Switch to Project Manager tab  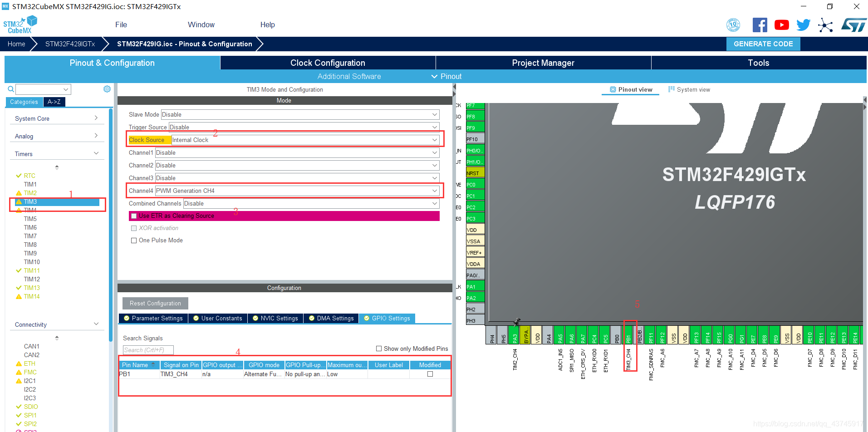tap(543, 63)
